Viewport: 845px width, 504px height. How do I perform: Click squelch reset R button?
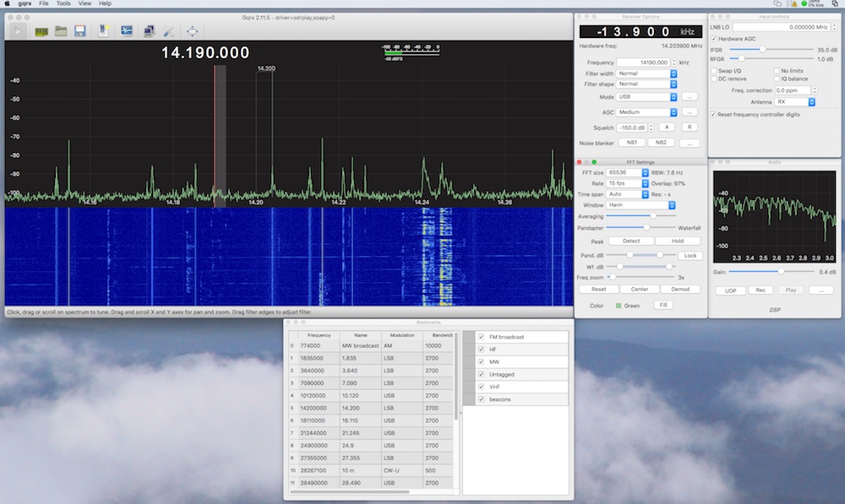[690, 127]
